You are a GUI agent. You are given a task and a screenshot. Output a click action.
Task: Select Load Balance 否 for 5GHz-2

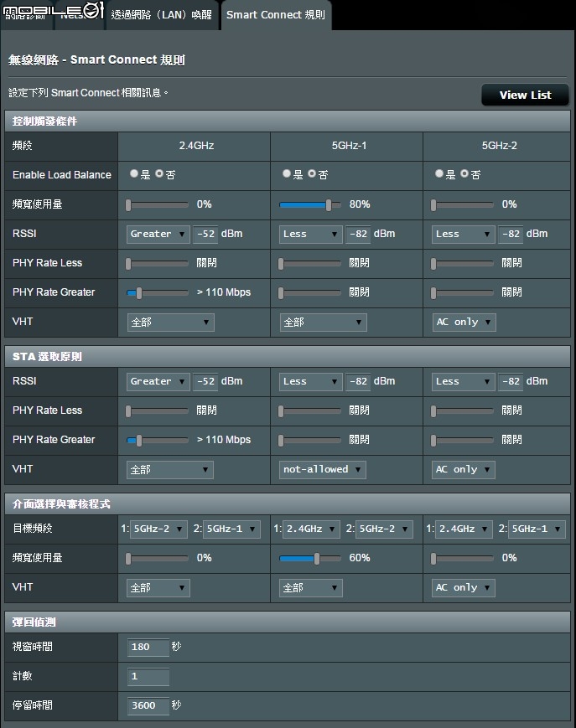[x=464, y=173]
